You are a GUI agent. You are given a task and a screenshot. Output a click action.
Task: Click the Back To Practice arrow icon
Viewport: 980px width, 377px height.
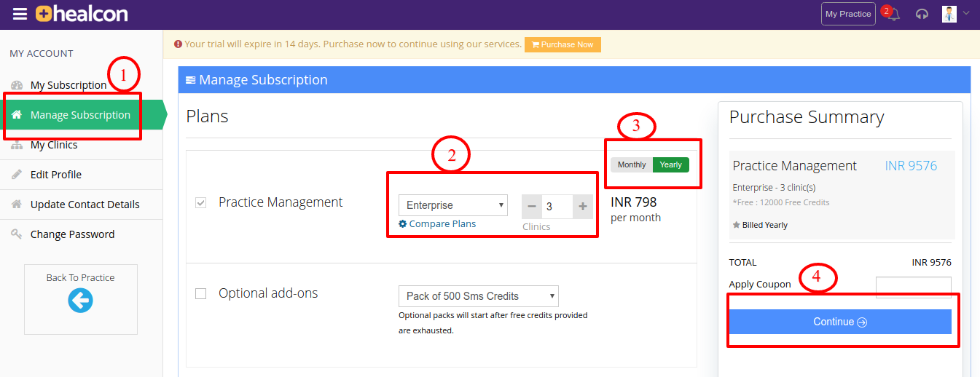click(x=80, y=299)
